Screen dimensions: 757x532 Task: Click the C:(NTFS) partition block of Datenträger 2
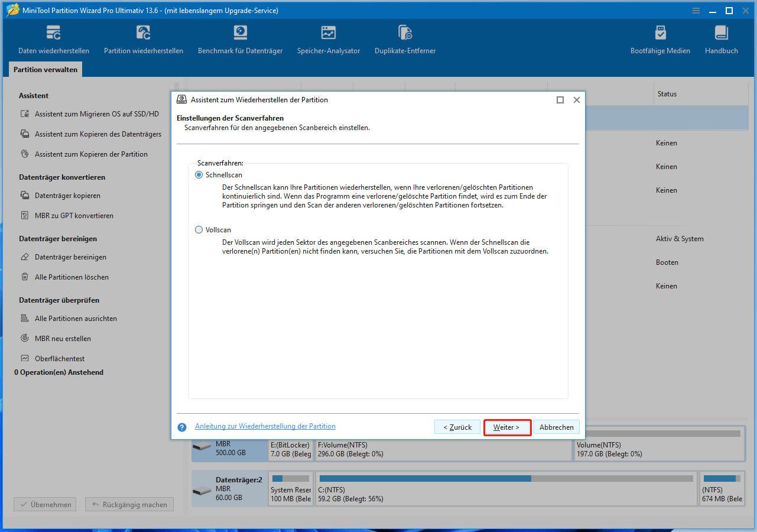(x=507, y=489)
